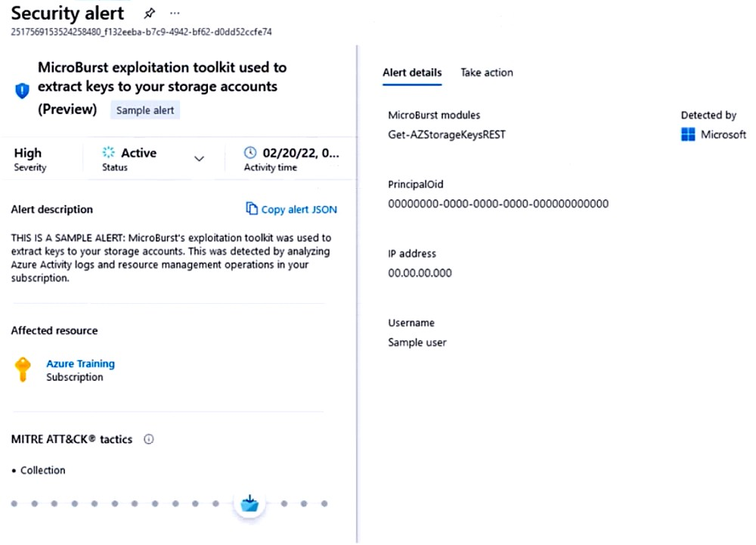This screenshot has width=756, height=545.
Task: Click the pin icon beside Security alert
Action: [x=150, y=14]
